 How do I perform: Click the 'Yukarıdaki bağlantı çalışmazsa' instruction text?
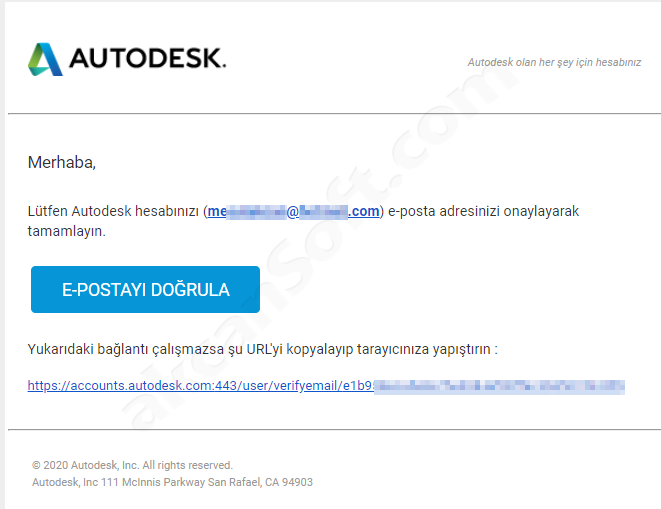262,350
